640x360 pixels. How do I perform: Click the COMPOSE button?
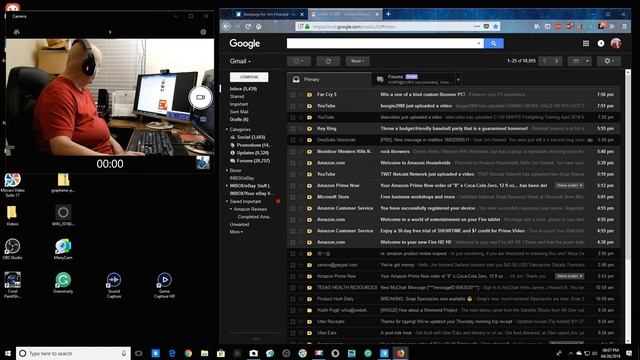(249, 77)
